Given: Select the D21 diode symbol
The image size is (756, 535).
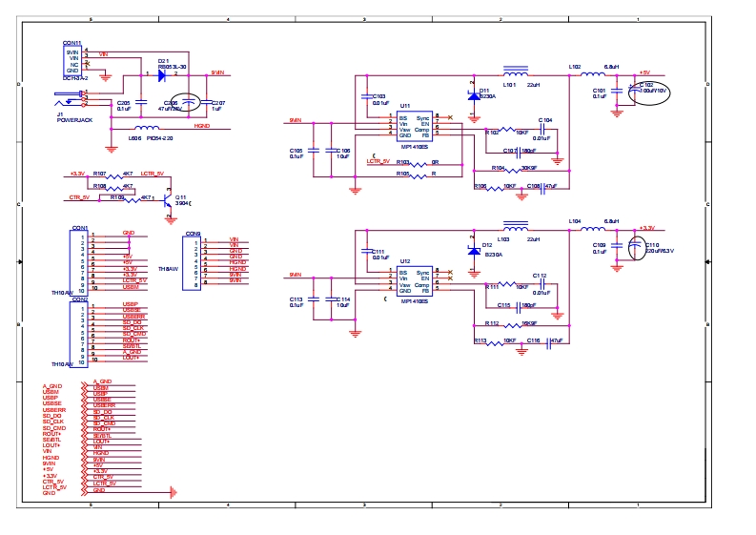Looking at the screenshot, I should click(162, 73).
